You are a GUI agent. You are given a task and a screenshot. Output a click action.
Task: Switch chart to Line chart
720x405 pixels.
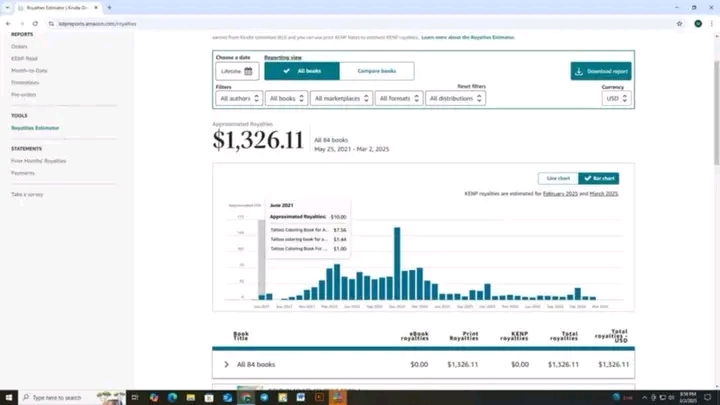(x=558, y=178)
